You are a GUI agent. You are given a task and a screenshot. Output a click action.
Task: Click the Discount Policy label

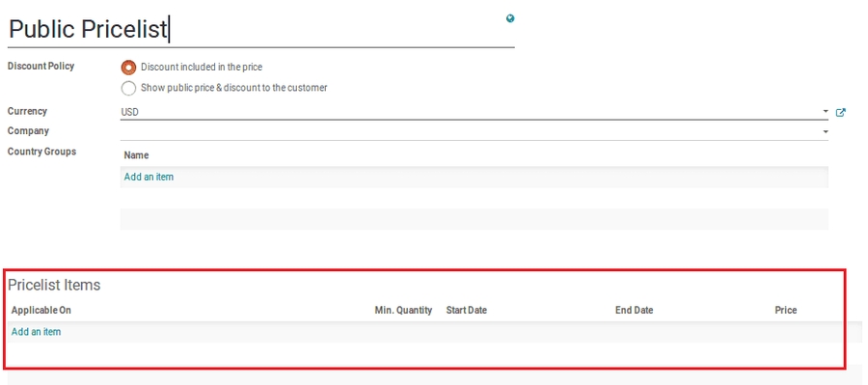[41, 66]
